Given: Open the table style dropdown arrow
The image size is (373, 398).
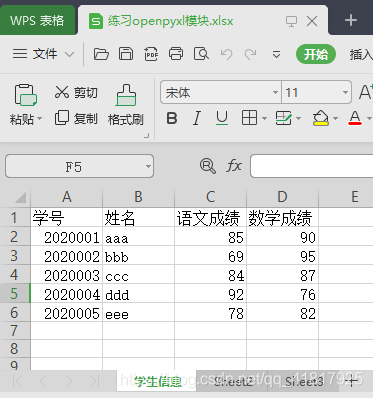Looking at the screenshot, I should point(298,118).
